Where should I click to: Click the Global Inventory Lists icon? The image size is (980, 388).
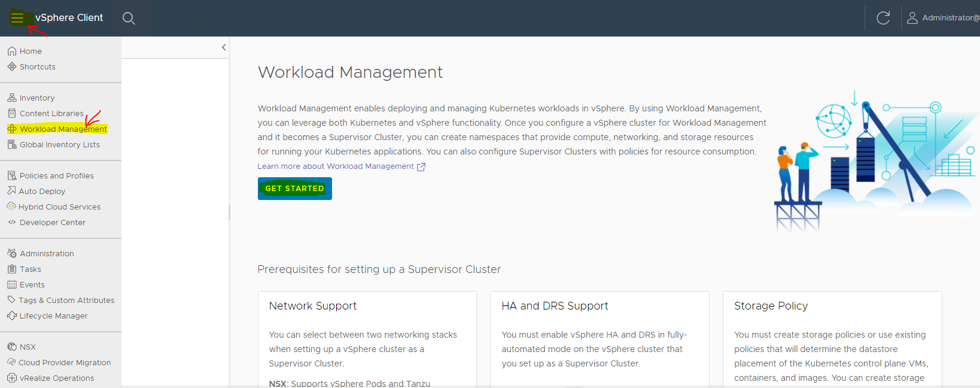point(12,144)
